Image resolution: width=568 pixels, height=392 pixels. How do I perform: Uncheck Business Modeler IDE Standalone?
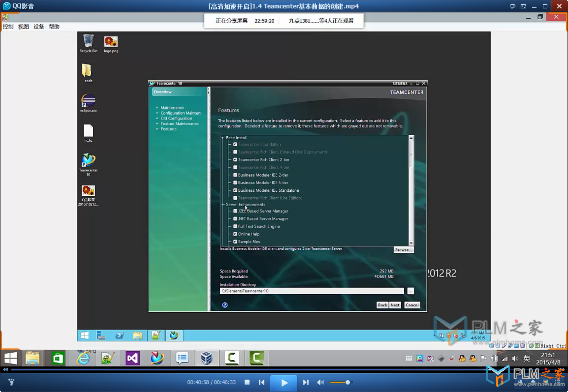235,190
